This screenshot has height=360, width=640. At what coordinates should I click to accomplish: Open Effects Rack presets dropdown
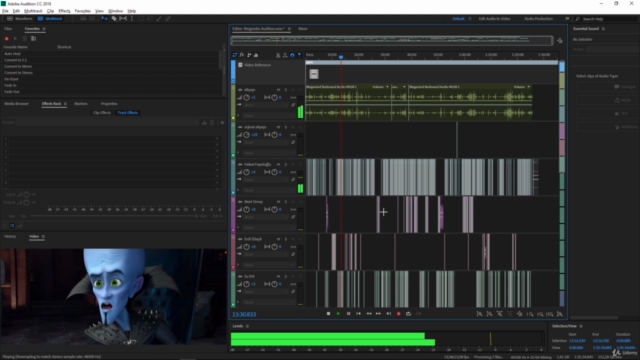click(x=108, y=122)
